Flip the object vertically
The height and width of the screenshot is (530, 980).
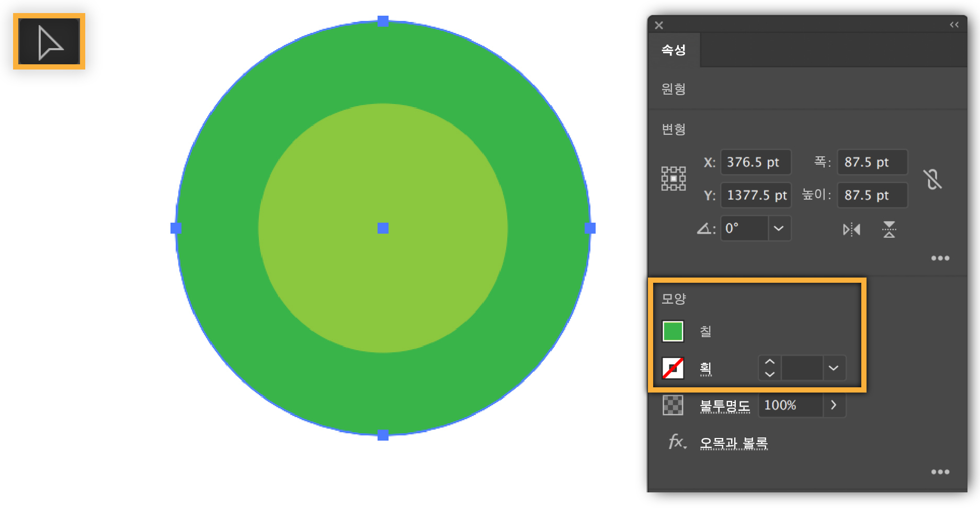pyautogui.click(x=889, y=229)
